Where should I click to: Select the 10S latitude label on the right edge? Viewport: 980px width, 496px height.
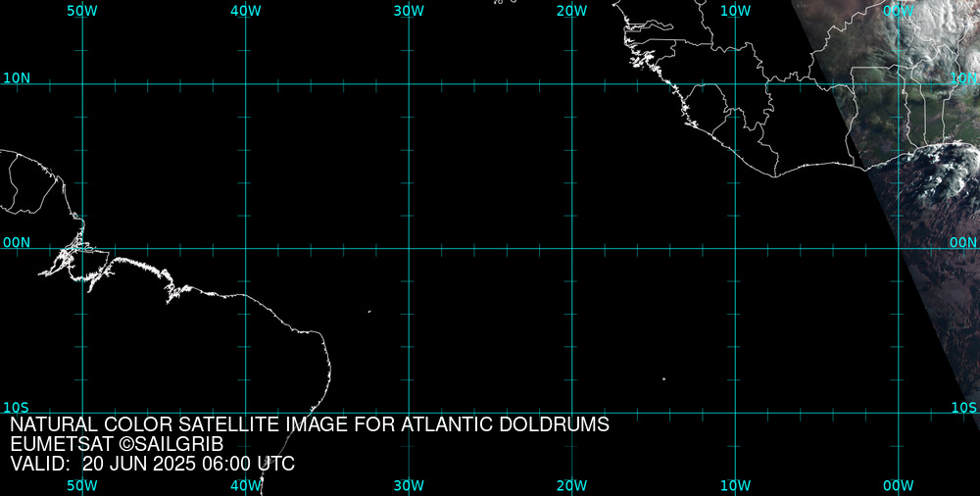point(963,408)
